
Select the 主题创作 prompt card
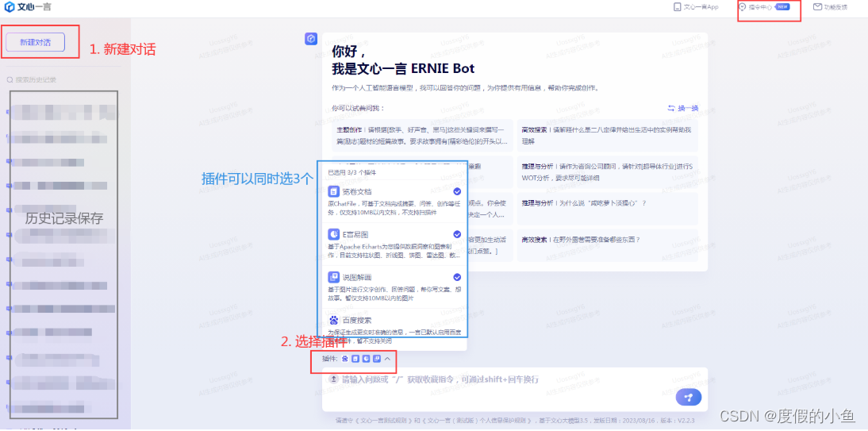422,135
